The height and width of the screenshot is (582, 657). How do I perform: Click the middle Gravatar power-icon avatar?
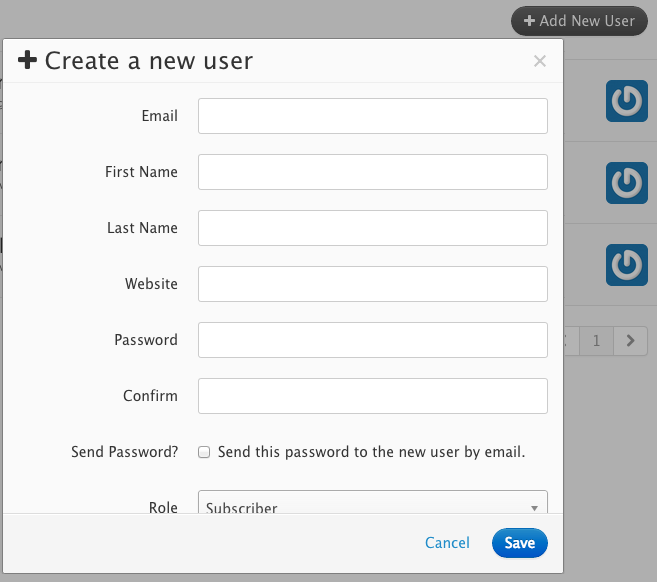[627, 183]
